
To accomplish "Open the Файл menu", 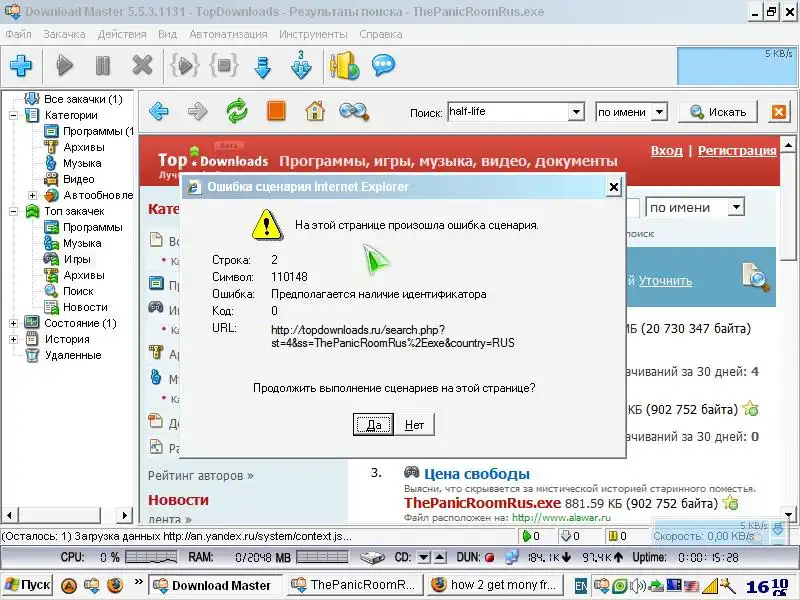I will tap(18, 34).
